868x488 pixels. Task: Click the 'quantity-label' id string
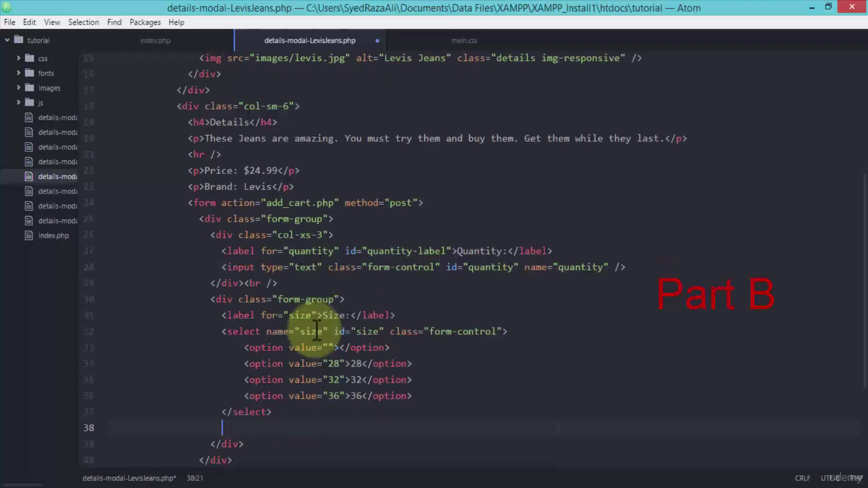406,251
